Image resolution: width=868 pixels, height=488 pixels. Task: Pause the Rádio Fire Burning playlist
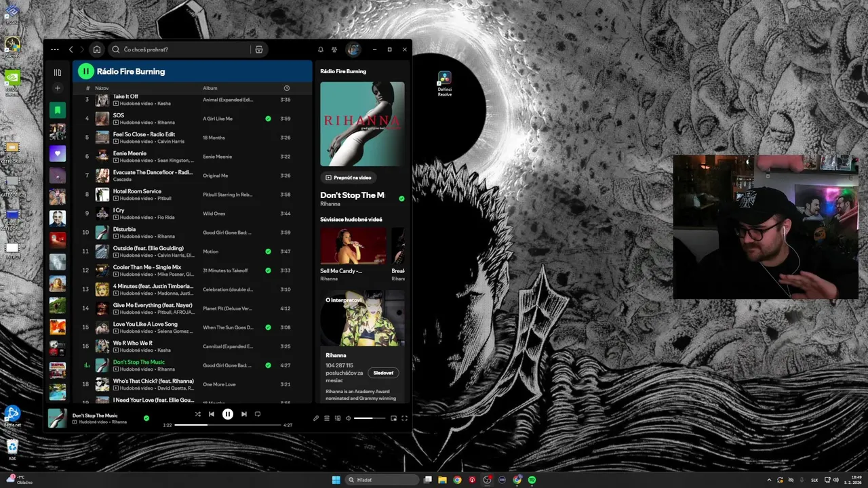pyautogui.click(x=85, y=71)
